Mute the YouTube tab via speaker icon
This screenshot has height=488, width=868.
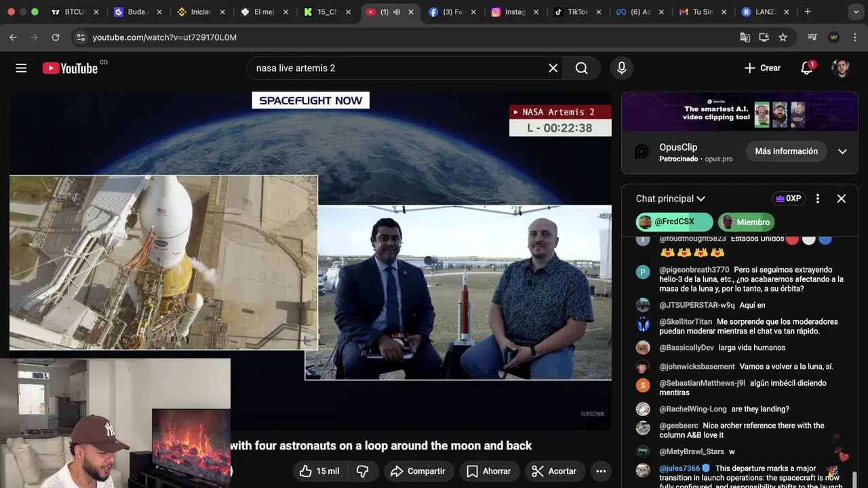(x=397, y=12)
